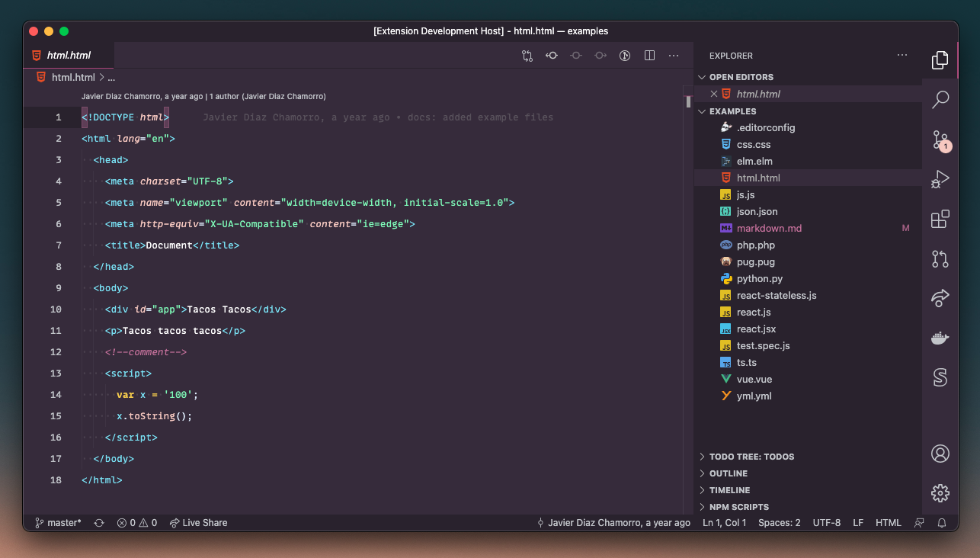Viewport: 980px width, 558px height.
Task: Open the Extensions view
Action: [x=940, y=220]
